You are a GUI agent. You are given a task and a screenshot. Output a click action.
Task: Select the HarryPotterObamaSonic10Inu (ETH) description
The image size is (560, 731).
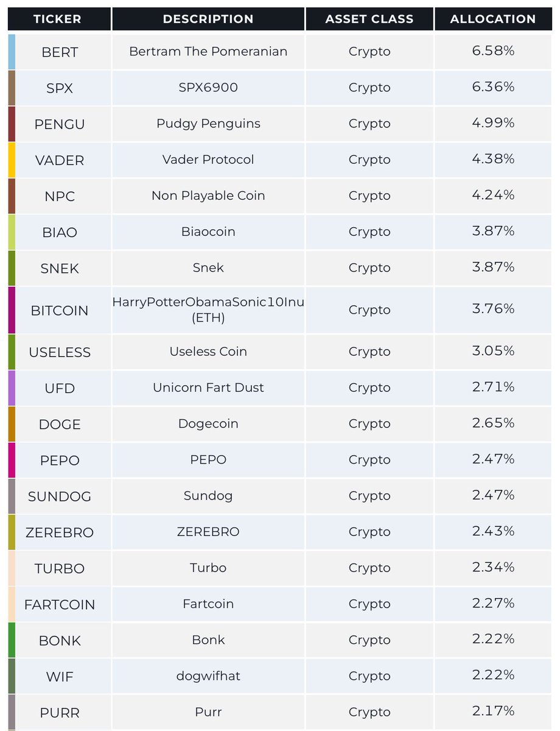pyautogui.click(x=208, y=310)
